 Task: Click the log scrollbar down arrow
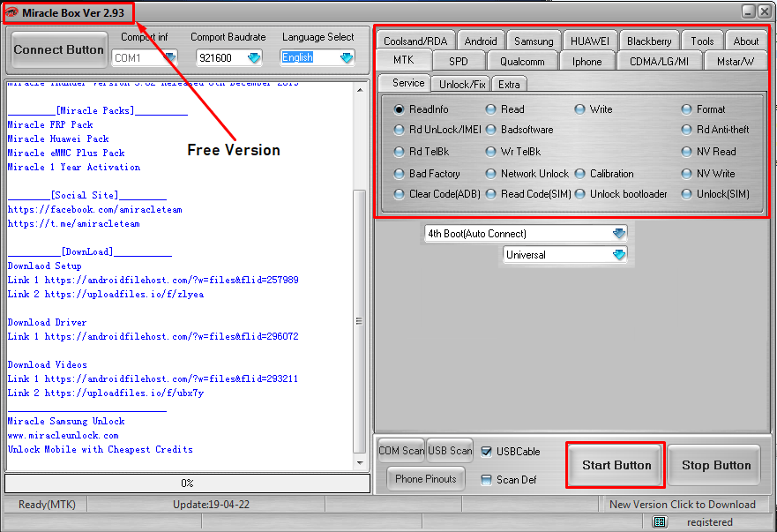click(x=360, y=463)
